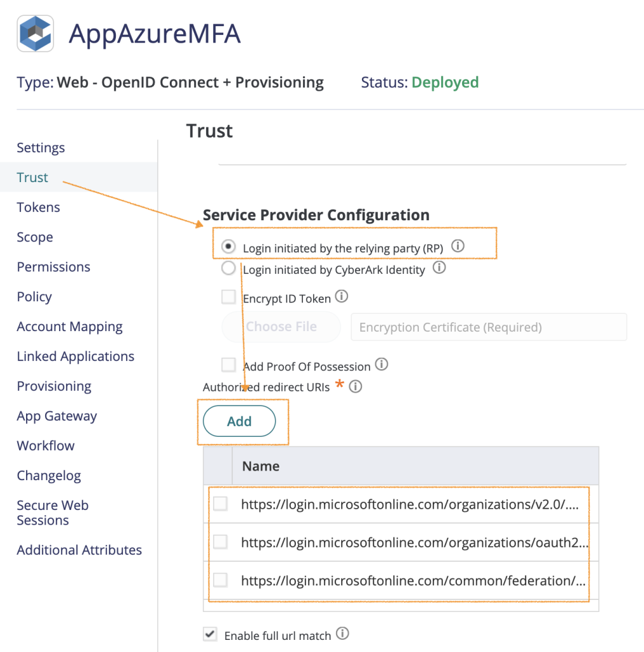
Task: Click info icon next to CyberArk Identity login
Action: (x=439, y=268)
